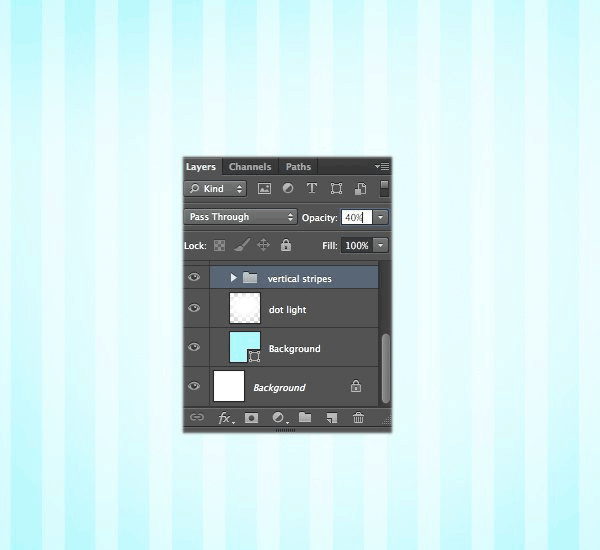Open the Opacity slider dropdown arrow
Viewport: 600px width, 550px height.
[380, 217]
